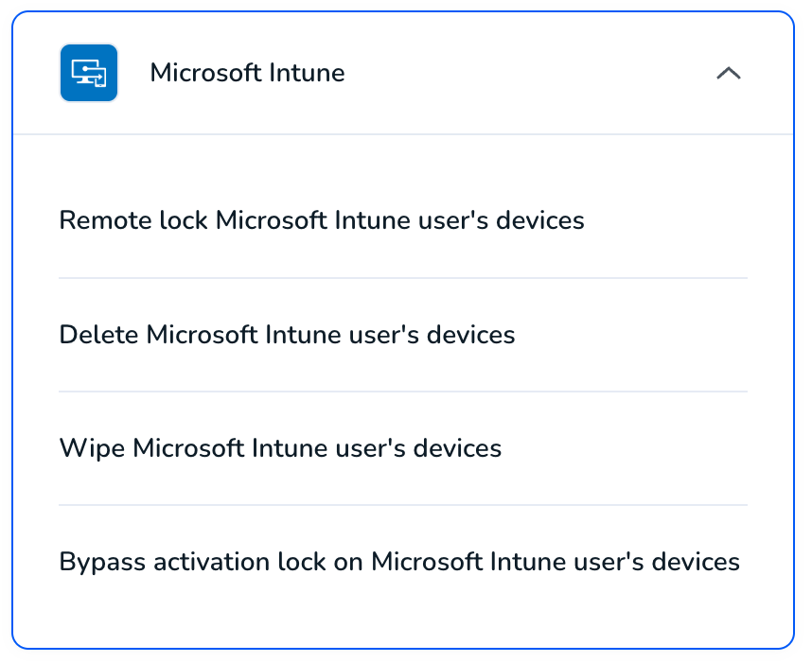Open the Bypass activation lock entry
812x662 pixels.
click(403, 562)
